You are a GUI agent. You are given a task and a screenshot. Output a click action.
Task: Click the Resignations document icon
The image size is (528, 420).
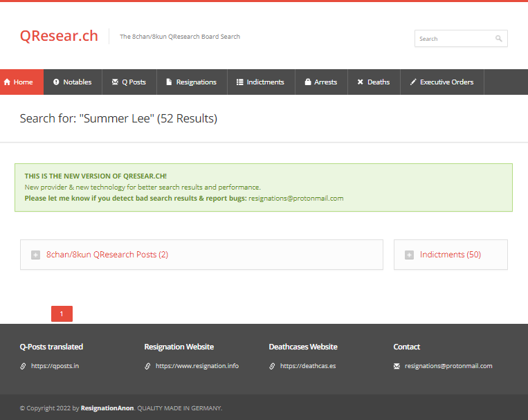[x=169, y=82]
